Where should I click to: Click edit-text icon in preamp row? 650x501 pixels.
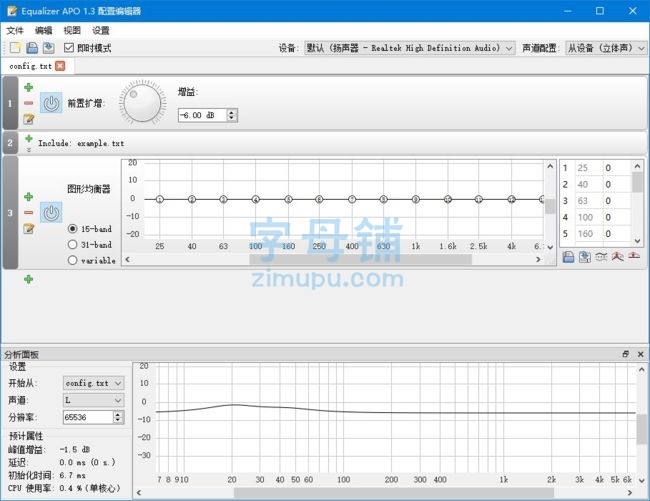[28, 118]
